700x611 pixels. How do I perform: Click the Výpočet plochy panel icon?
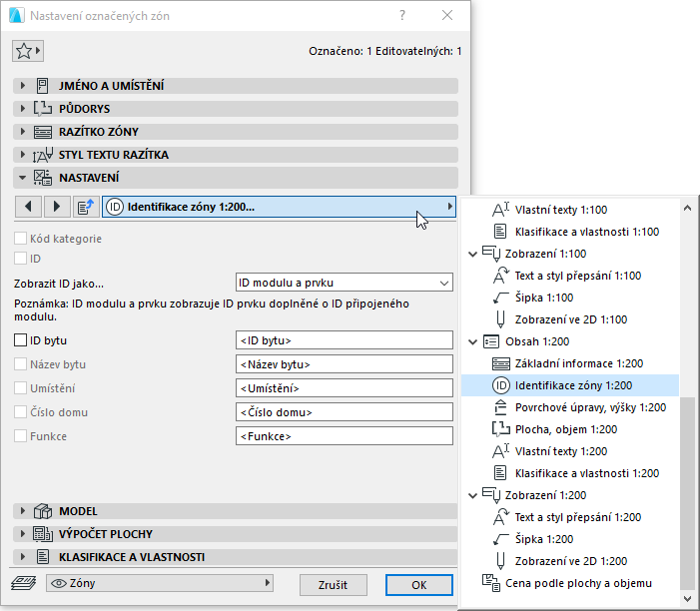coord(42,534)
